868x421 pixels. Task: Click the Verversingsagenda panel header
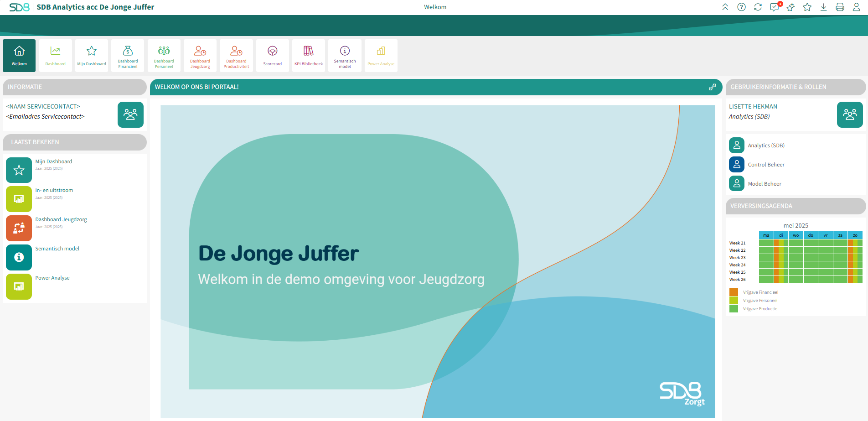pos(796,206)
